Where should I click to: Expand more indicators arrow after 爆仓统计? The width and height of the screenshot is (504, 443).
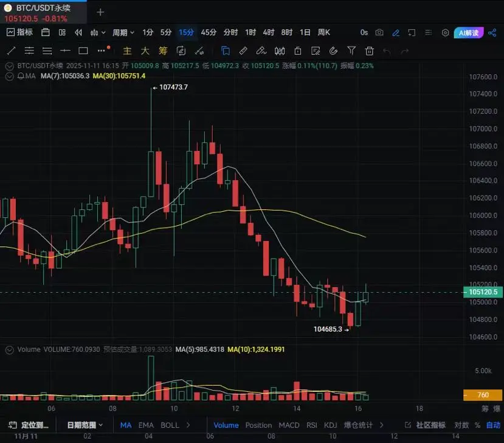tap(382, 425)
